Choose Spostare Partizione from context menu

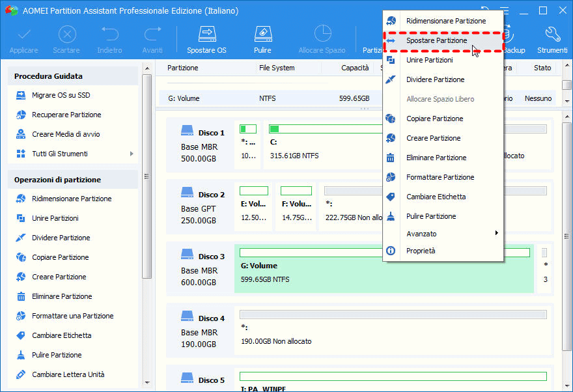coord(443,40)
